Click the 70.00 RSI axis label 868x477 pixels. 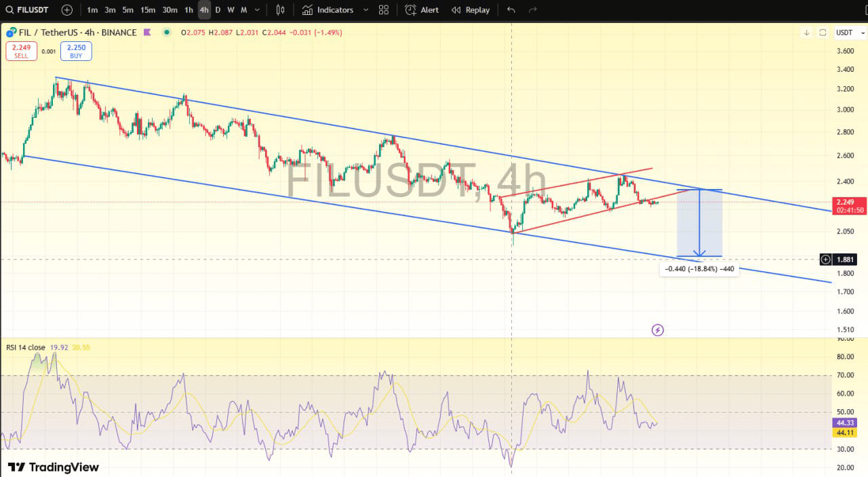pos(845,375)
